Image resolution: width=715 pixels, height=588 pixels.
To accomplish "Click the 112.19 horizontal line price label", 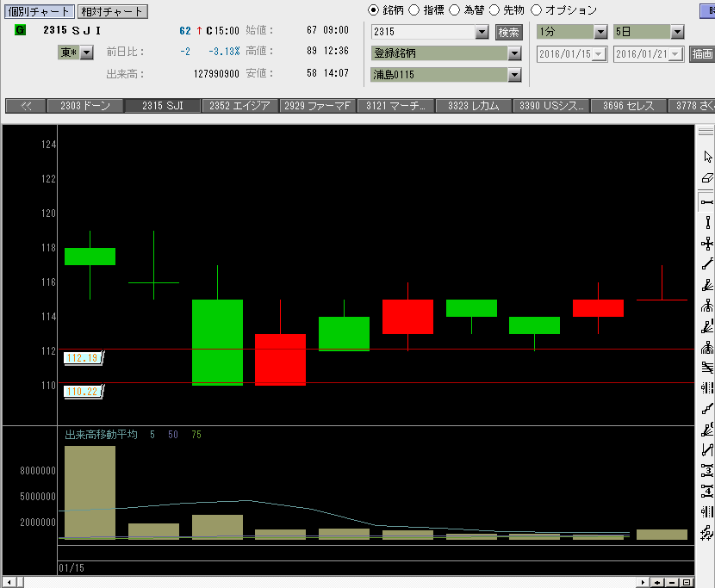I will [x=84, y=358].
